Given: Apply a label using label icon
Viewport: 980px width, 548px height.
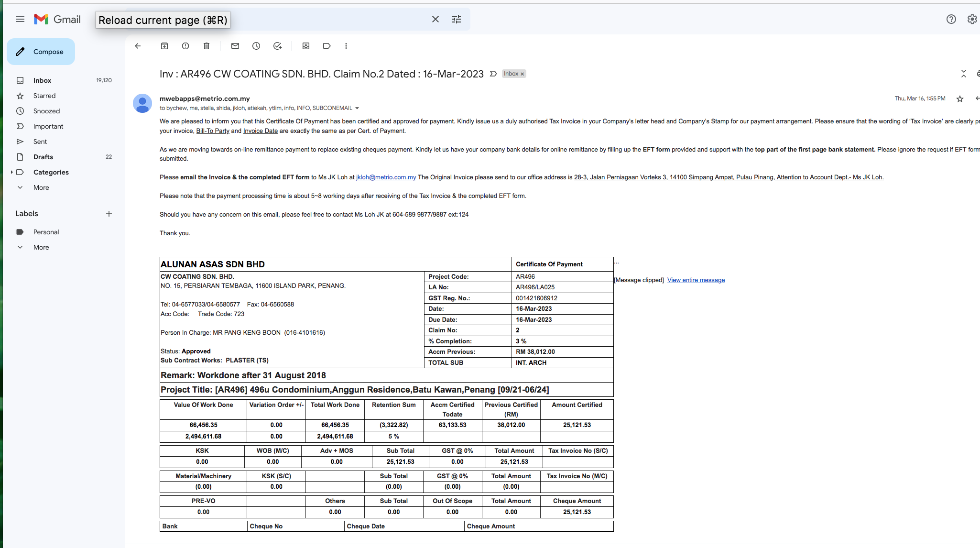Looking at the screenshot, I should pyautogui.click(x=327, y=46).
